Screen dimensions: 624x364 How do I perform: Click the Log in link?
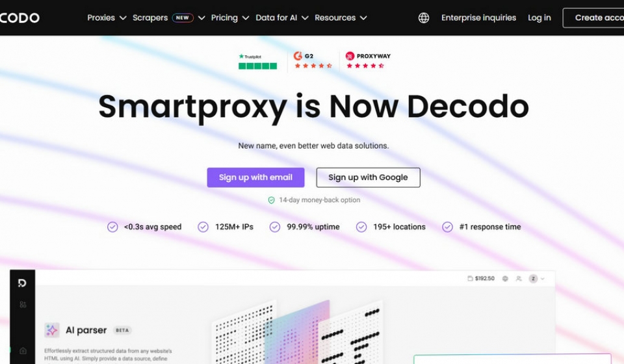539,18
